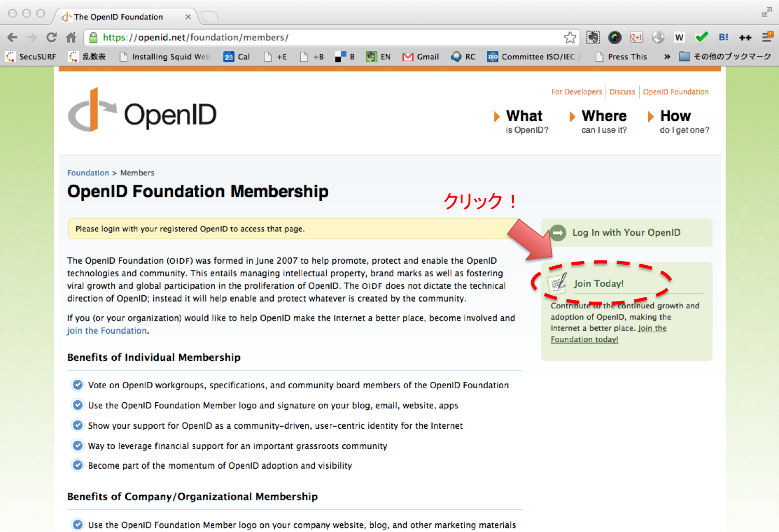This screenshot has width=779, height=532.
Task: Click checkmark icon beside Become part of the momentum
Action: [x=77, y=465]
